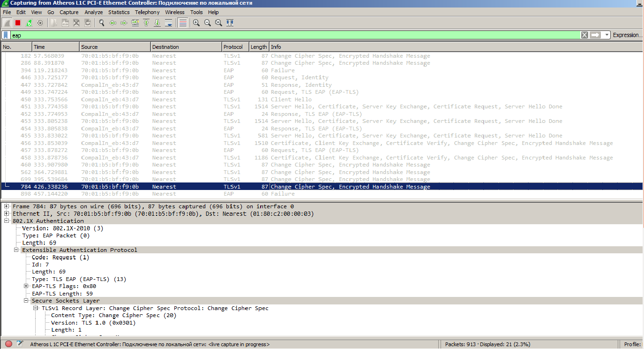644x349 pixels.
Task: Collapse the Secure Sockets Layer node
Action: [x=26, y=301]
